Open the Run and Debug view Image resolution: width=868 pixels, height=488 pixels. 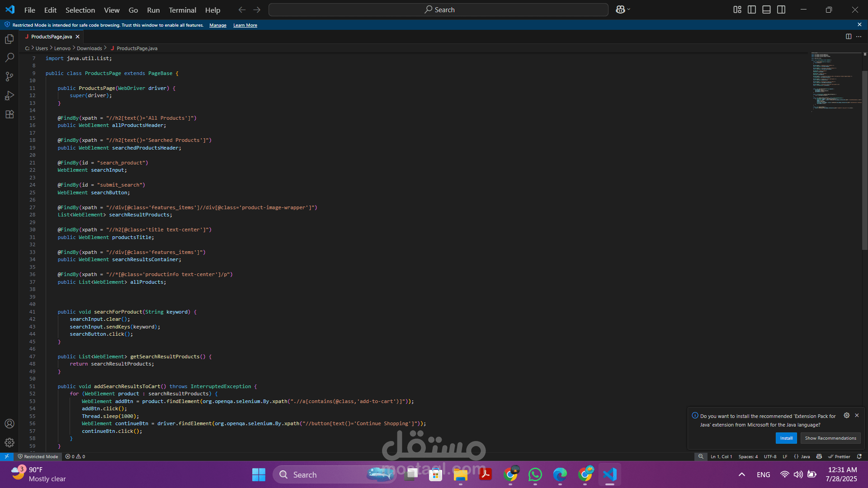tap(9, 96)
